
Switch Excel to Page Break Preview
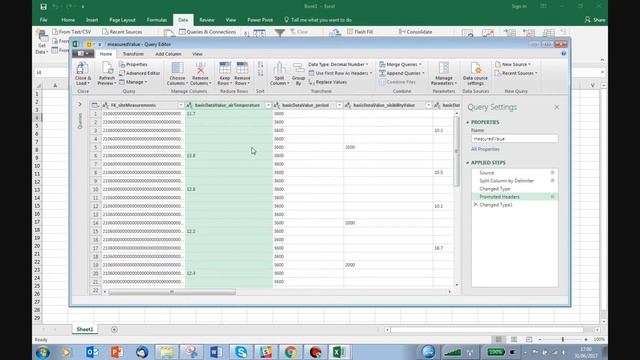529,339
